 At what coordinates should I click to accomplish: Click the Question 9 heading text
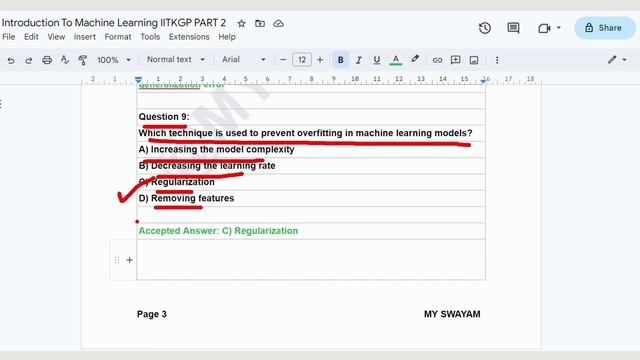[164, 117]
